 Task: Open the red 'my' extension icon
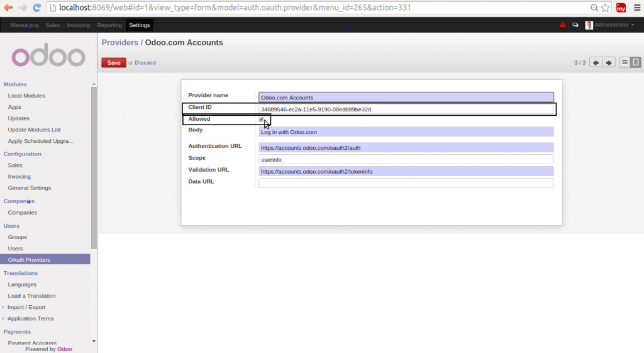(x=621, y=8)
